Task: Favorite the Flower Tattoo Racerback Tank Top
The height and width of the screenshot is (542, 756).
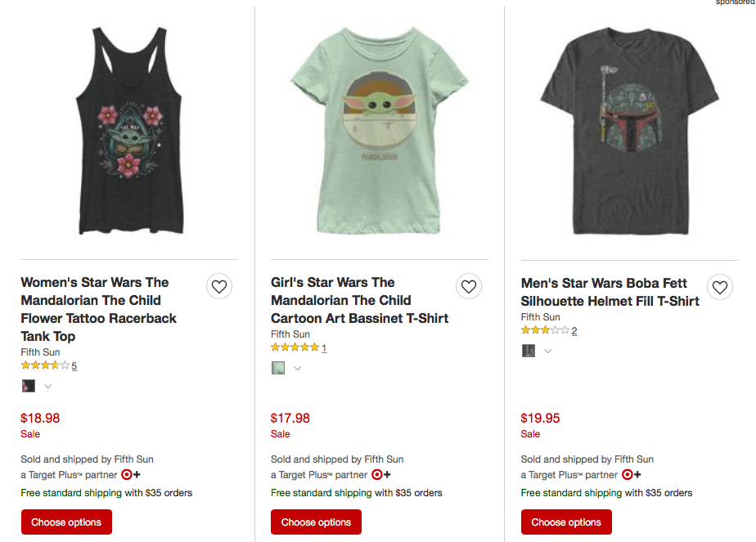Action: coord(218,286)
